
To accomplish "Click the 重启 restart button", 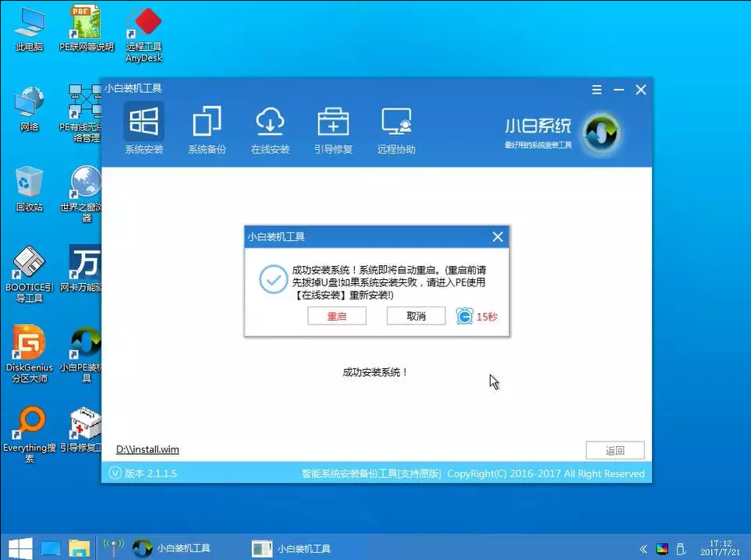I will [337, 316].
